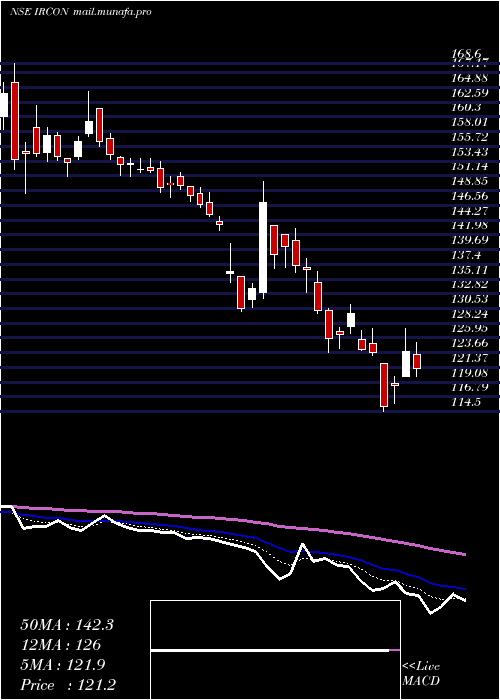Click the lowest red candle near 114.5
This screenshot has width=500, height=700.
click(383, 385)
